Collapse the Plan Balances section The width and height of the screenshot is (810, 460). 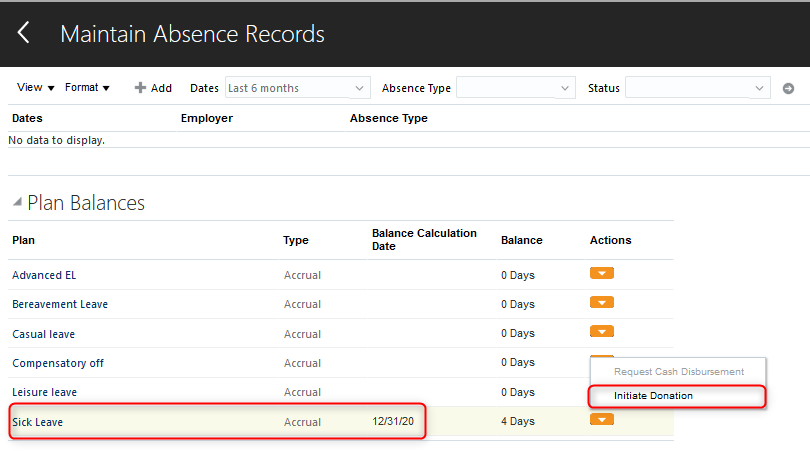point(17,203)
